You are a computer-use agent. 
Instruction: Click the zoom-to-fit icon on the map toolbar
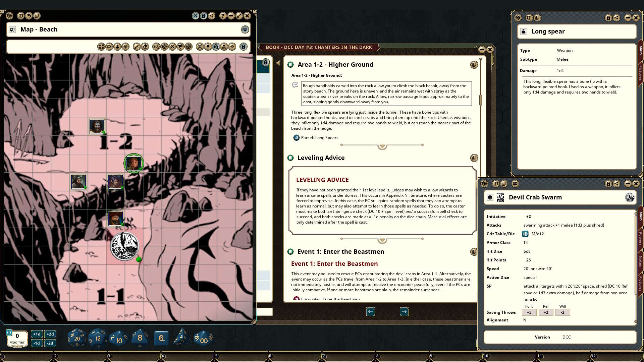[x=101, y=47]
